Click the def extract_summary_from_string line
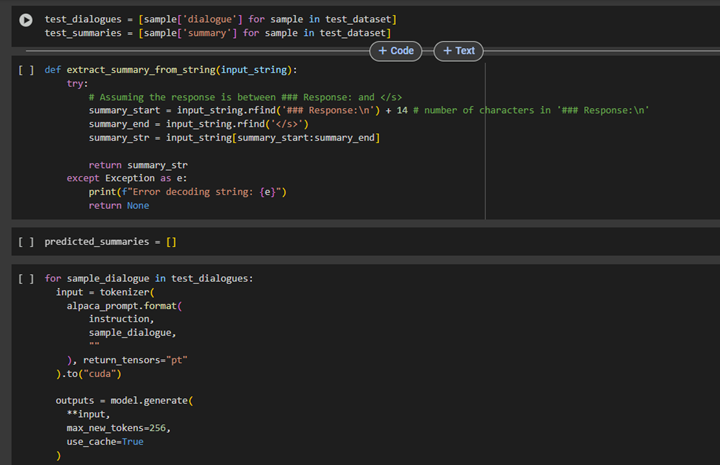720x465 pixels. [x=170, y=70]
